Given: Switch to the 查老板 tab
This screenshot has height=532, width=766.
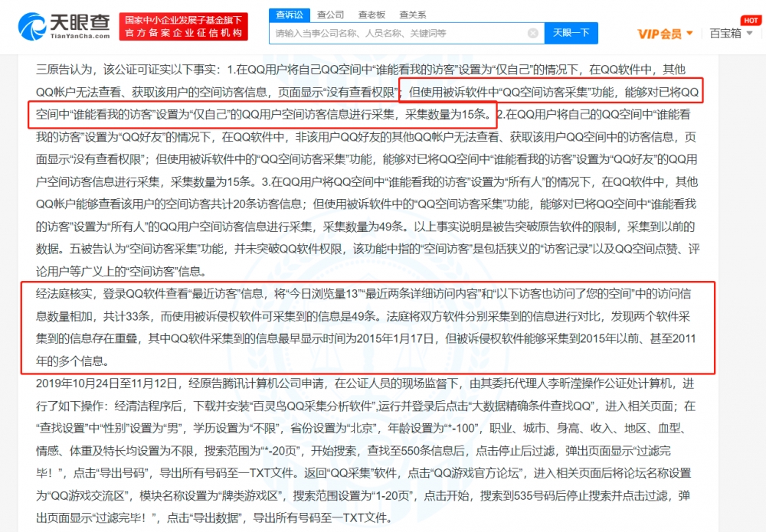Looking at the screenshot, I should [x=372, y=15].
